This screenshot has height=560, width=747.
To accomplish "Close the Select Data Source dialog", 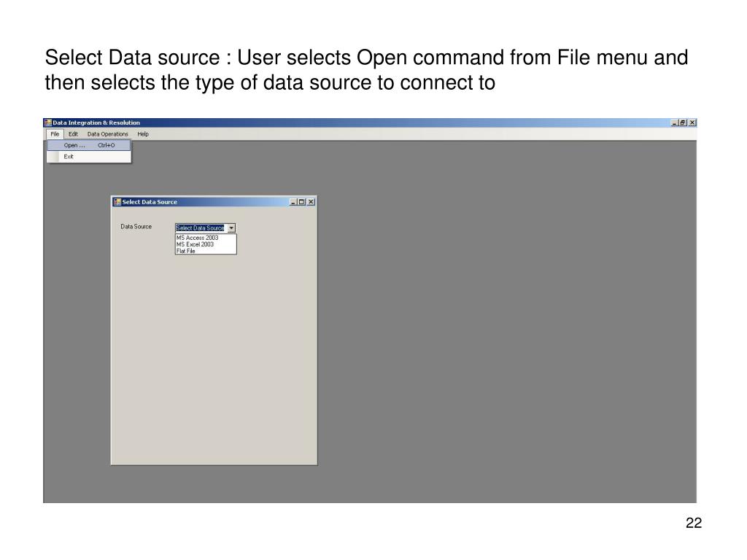I will (x=311, y=202).
